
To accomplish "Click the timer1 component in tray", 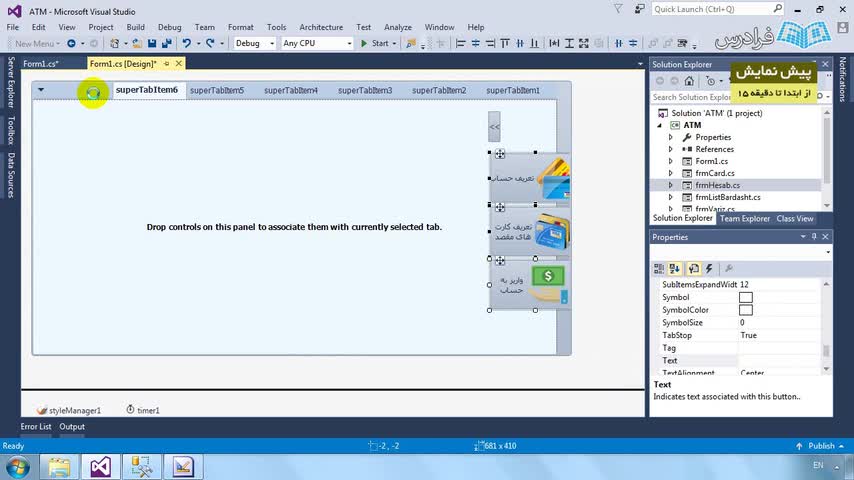I will 143,410.
